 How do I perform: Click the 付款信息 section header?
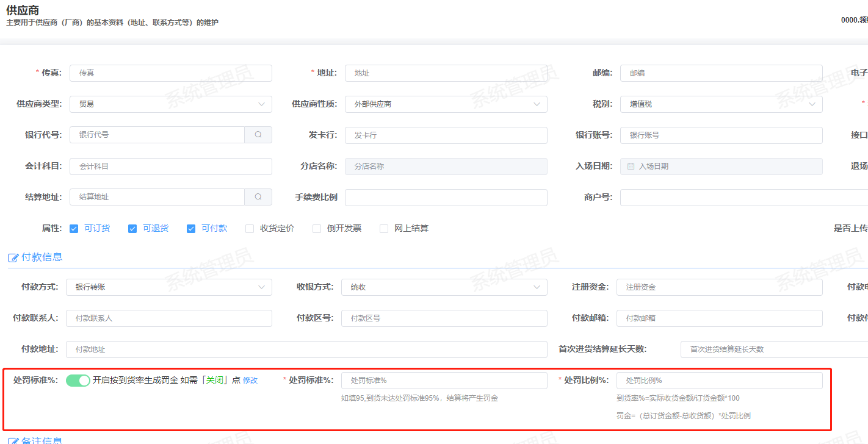point(42,257)
